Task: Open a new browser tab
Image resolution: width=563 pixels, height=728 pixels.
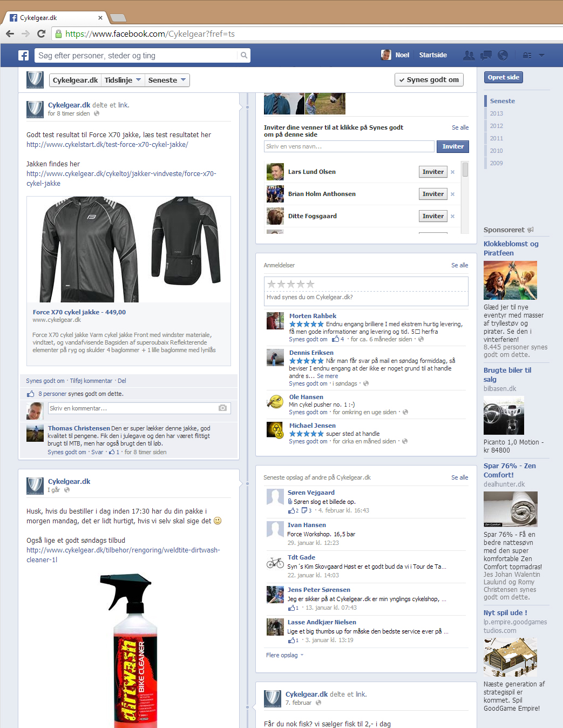Action: tap(118, 18)
